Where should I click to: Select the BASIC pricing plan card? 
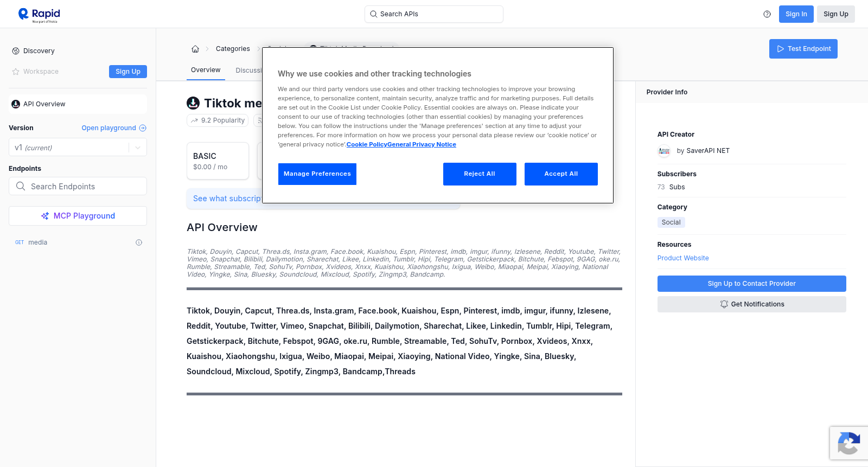point(218,161)
